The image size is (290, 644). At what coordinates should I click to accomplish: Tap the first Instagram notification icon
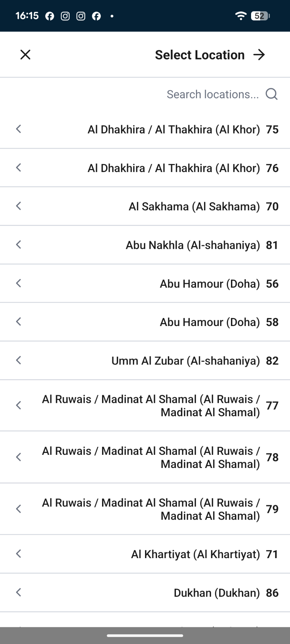pyautogui.click(x=65, y=16)
